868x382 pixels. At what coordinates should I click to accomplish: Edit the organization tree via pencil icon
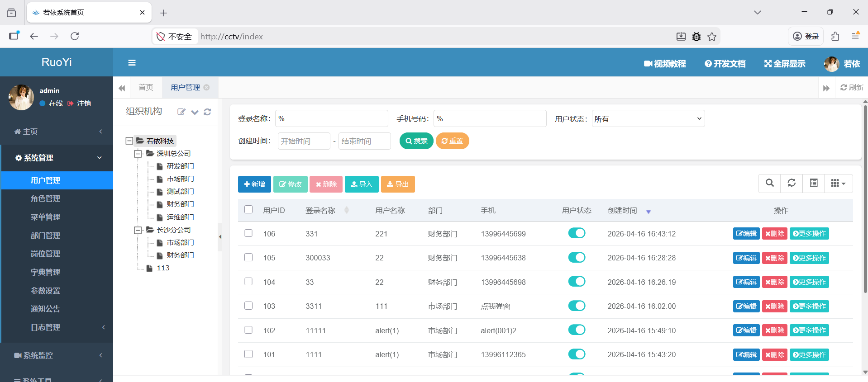click(x=181, y=112)
